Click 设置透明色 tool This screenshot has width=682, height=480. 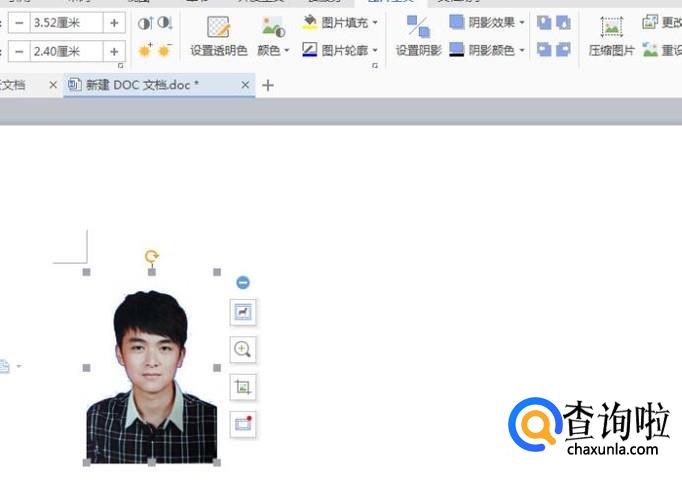pyautogui.click(x=218, y=36)
